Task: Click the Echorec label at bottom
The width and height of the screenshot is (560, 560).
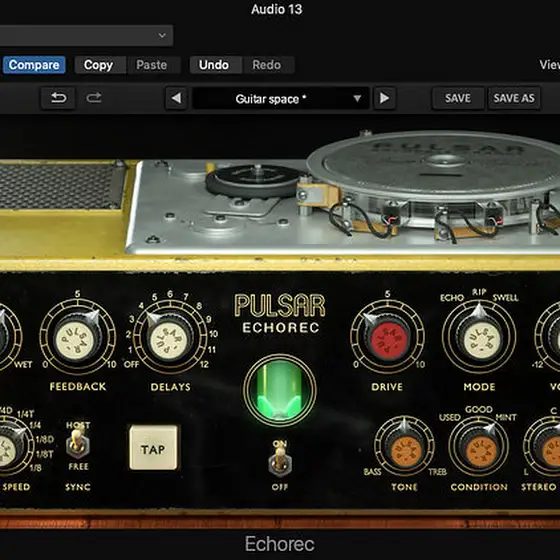Action: 280,544
